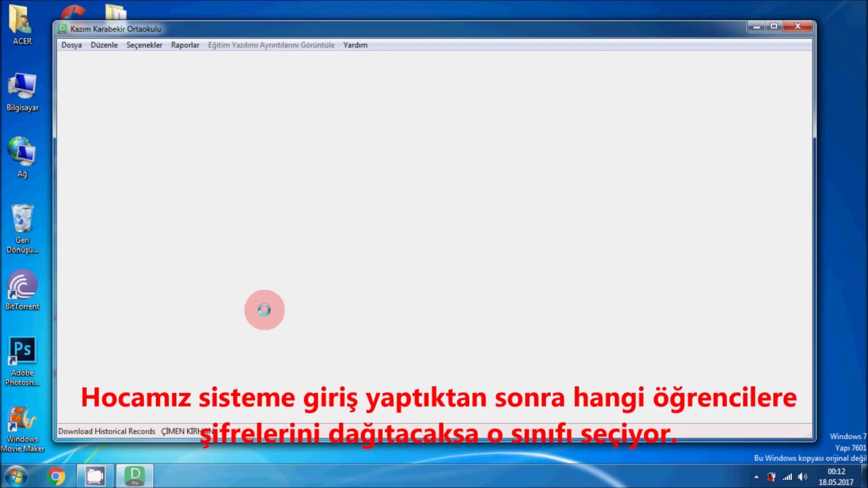The height and width of the screenshot is (488, 868).
Task: Click Download Historical Records in status bar
Action: click(106, 431)
